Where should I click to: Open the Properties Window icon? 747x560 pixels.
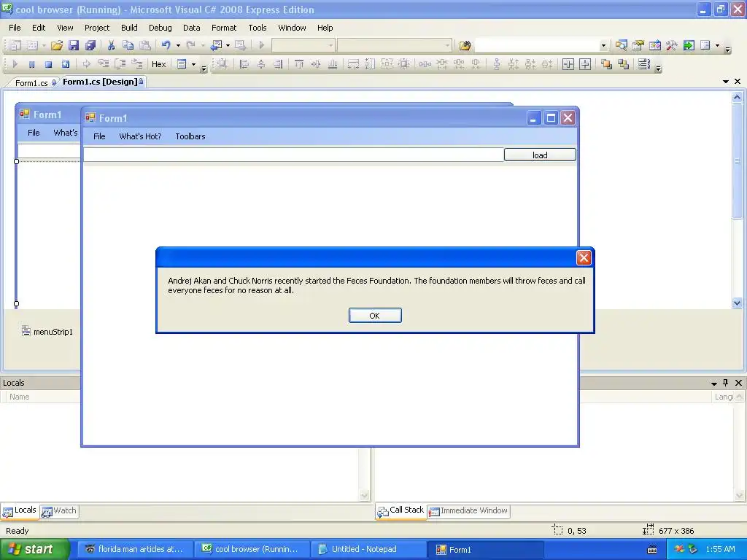(x=638, y=45)
